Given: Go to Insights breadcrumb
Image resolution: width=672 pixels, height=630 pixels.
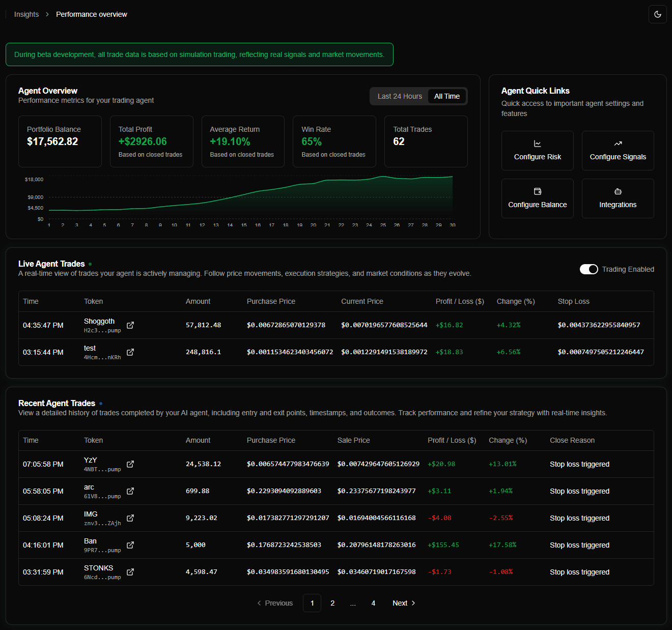Looking at the screenshot, I should [26, 14].
